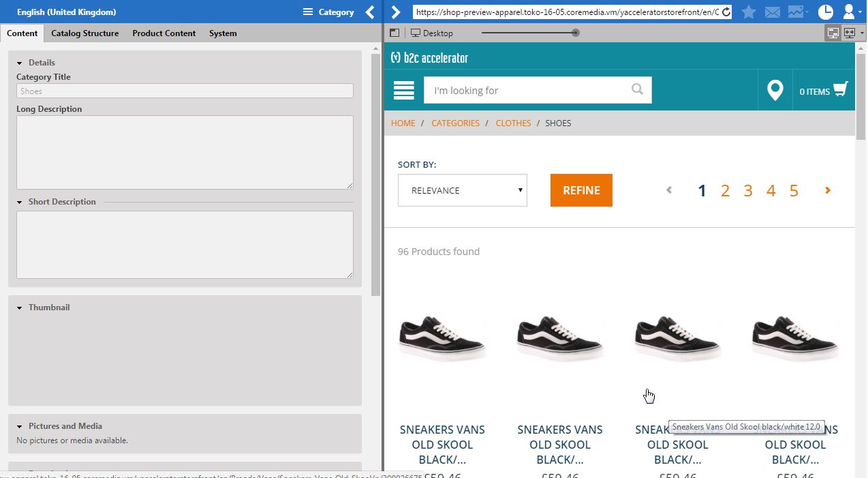Open the shopping cart icon showing 0 ITEMS
Image resolution: width=868 pixels, height=478 pixels.
(823, 89)
